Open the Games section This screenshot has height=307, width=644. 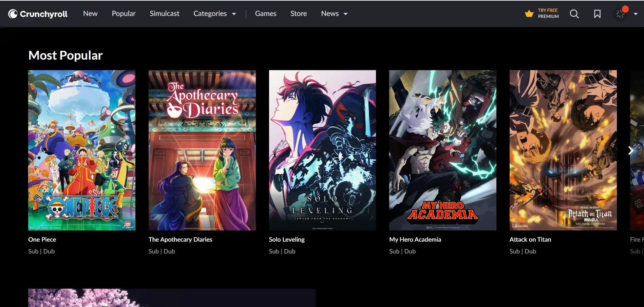pyautogui.click(x=266, y=14)
